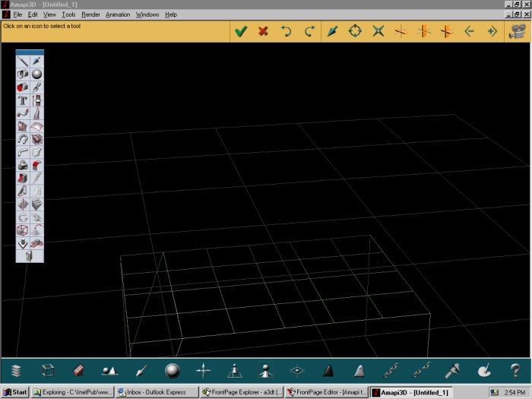
Task: Open the View menu
Action: (49, 14)
